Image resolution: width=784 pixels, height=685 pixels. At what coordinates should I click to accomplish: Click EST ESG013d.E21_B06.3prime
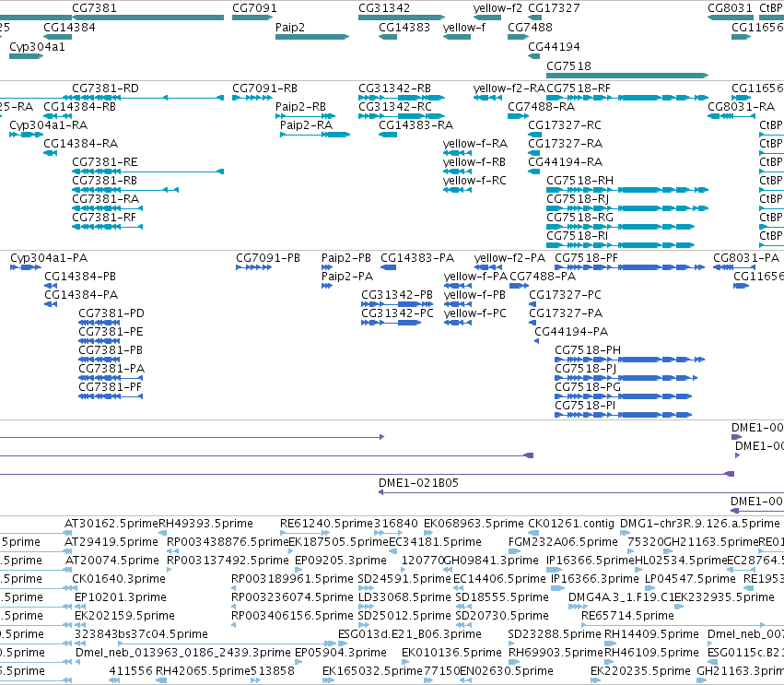click(409, 634)
